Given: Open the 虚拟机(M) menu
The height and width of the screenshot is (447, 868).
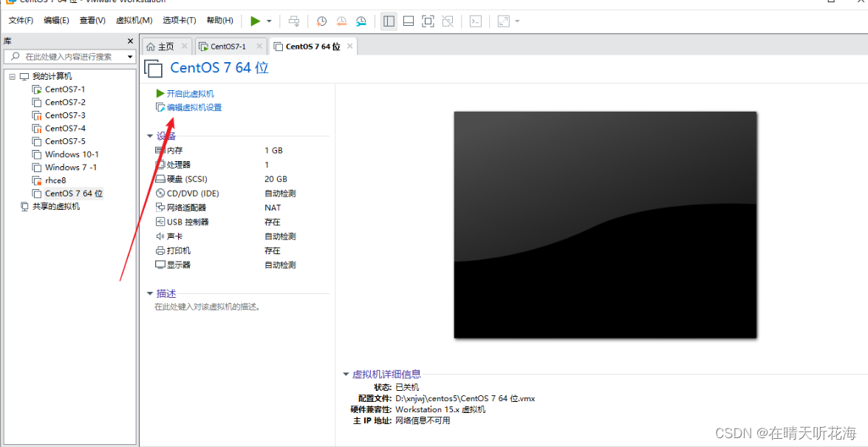Looking at the screenshot, I should 134,21.
